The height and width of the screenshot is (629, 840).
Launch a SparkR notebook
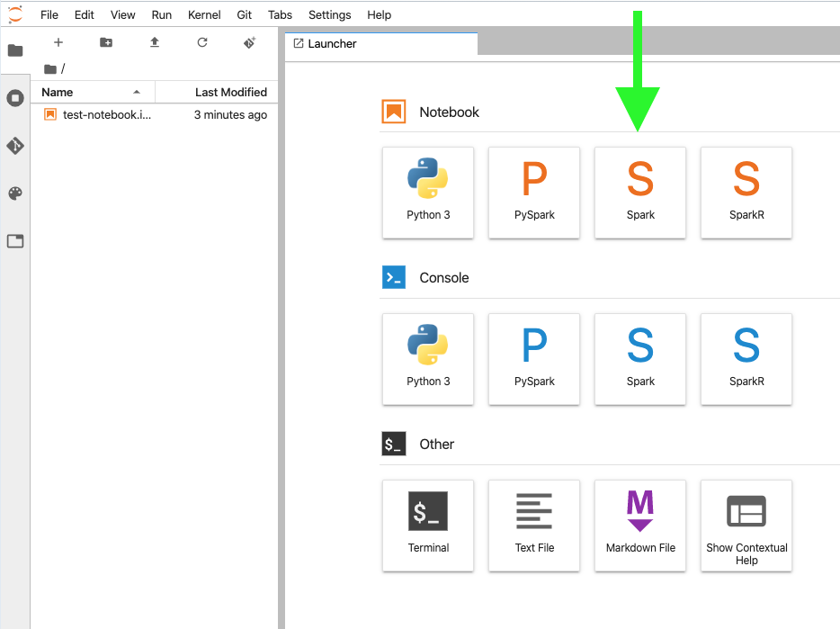(746, 193)
